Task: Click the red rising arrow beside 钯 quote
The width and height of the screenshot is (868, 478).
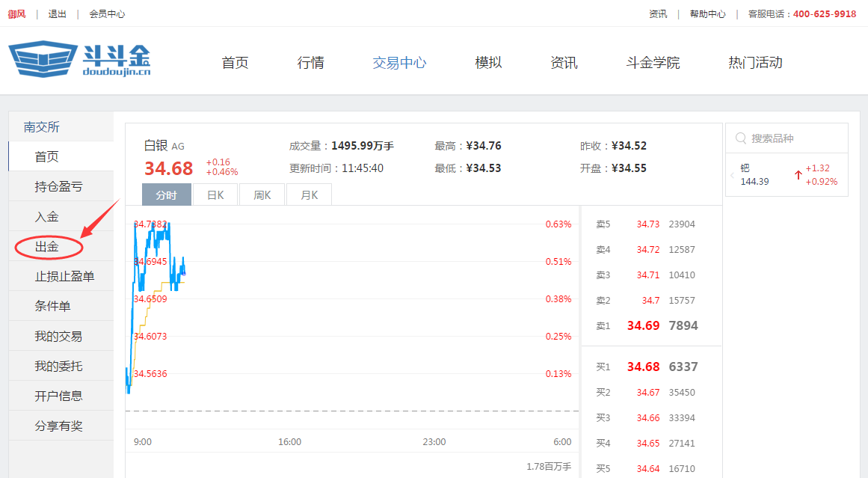Action: click(x=798, y=174)
